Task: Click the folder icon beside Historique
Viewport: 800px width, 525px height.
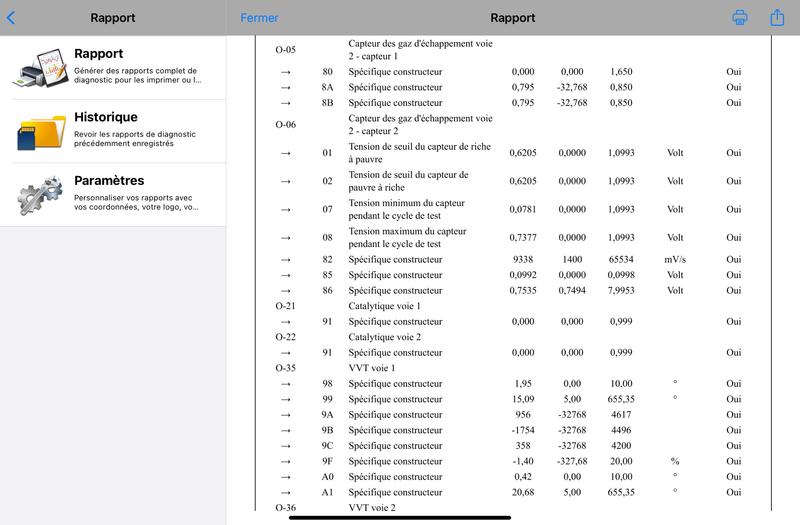Action: 41,132
